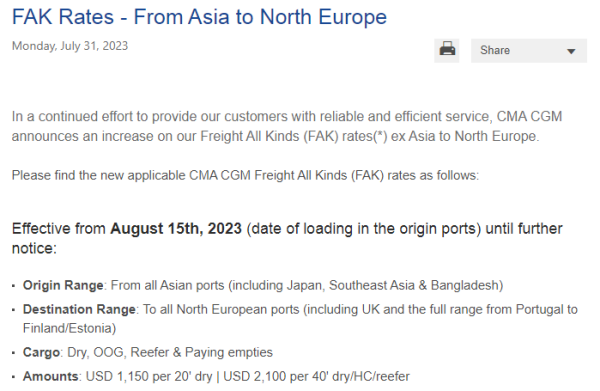The width and height of the screenshot is (600, 391).
Task: Click the word 'notice:' in effective line
Action: [x=34, y=249]
